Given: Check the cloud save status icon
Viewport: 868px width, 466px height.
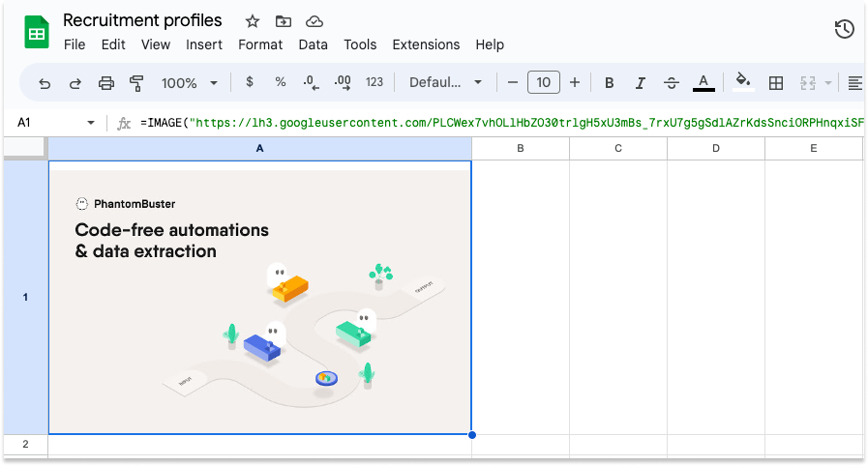Looking at the screenshot, I should coord(314,21).
